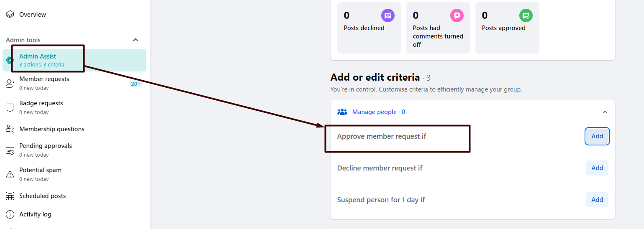The image size is (644, 229).
Task: Open the Posts approved stat card
Action: click(507, 28)
